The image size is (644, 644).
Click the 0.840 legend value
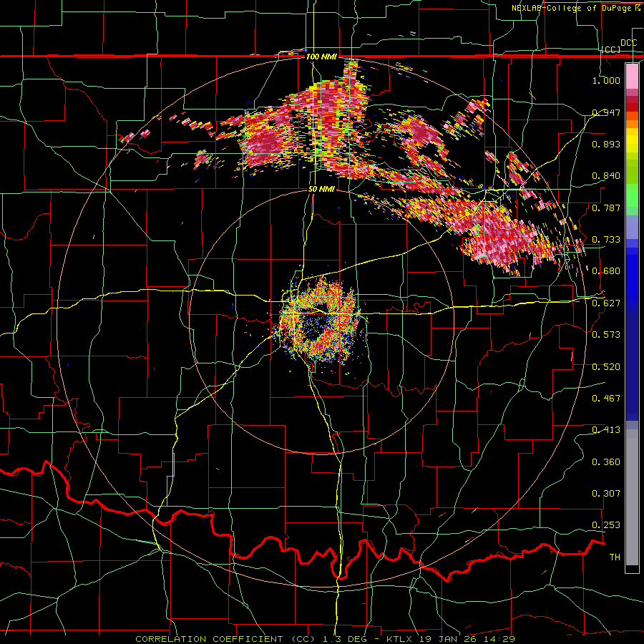coord(606,176)
